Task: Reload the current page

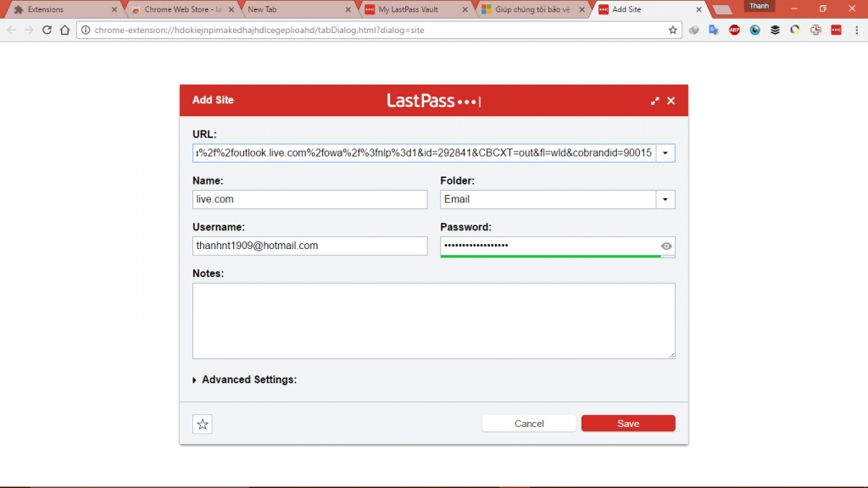Action: 47,30
